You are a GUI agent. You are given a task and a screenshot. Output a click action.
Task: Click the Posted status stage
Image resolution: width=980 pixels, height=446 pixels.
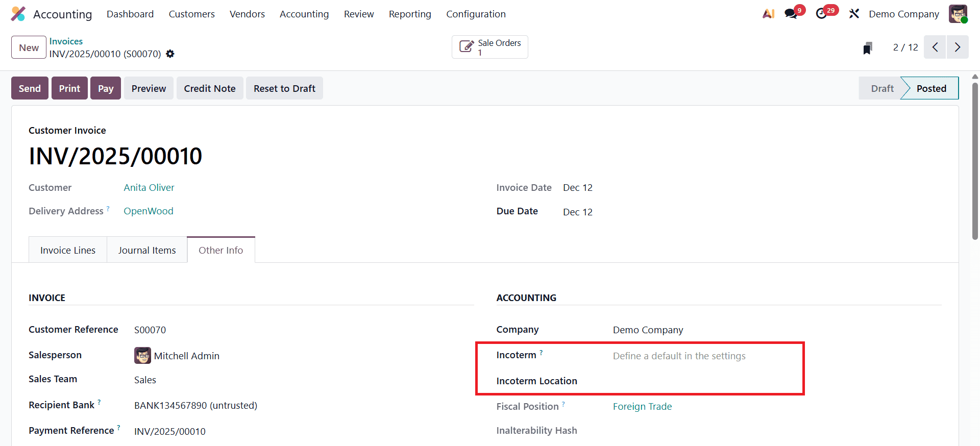[931, 88]
